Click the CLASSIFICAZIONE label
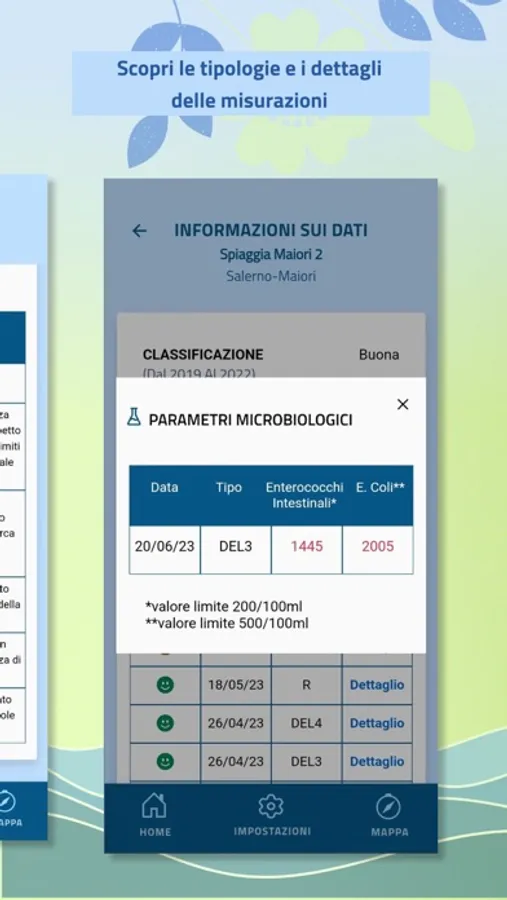507x900 pixels. pos(203,355)
